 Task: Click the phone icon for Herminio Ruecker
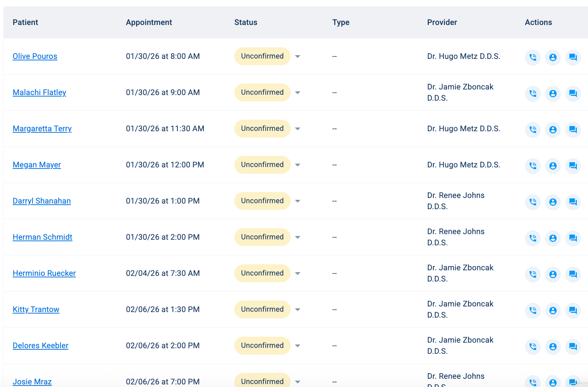(533, 274)
